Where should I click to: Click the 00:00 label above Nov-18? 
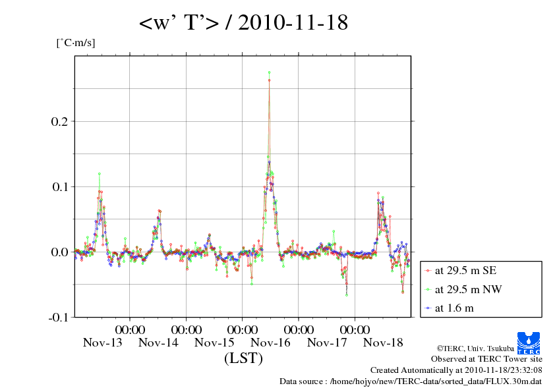pyautogui.click(x=355, y=330)
